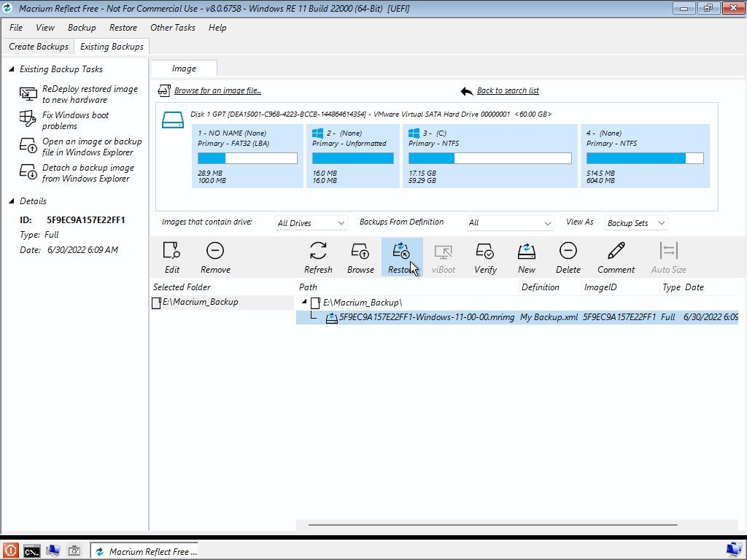Click Back to search list link

508,90
